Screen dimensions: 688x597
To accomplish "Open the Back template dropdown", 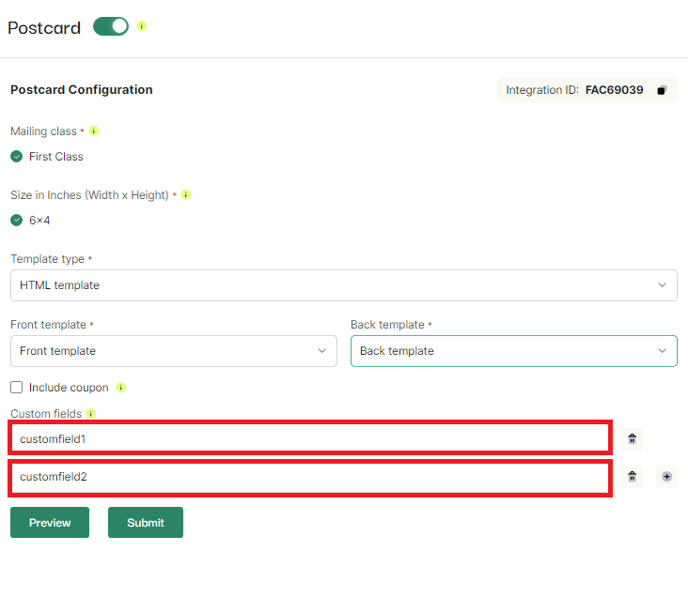I will [x=514, y=351].
